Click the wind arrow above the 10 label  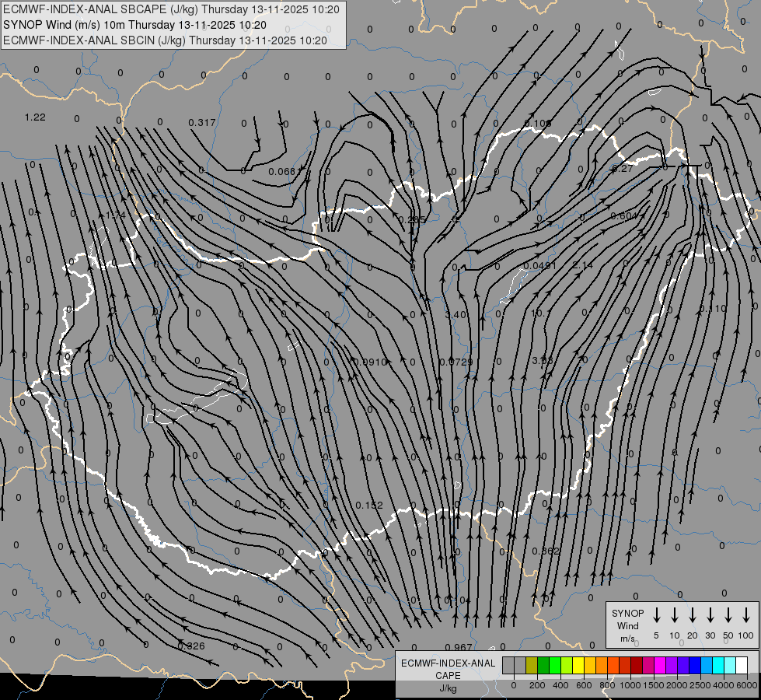coord(675,615)
